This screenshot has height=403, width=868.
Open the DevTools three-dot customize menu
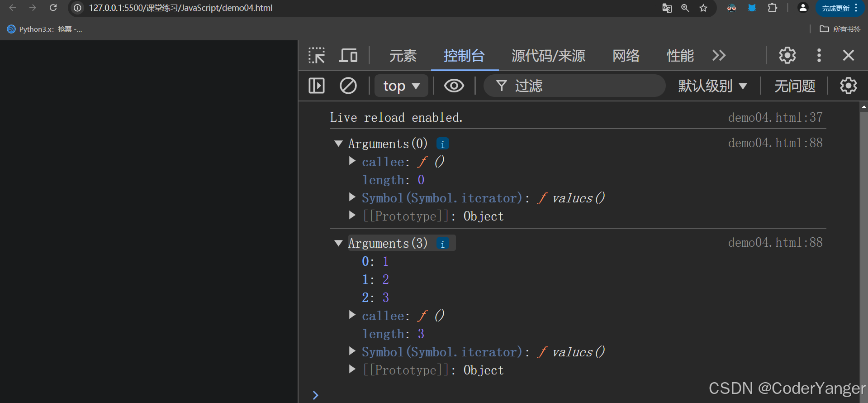(x=819, y=55)
